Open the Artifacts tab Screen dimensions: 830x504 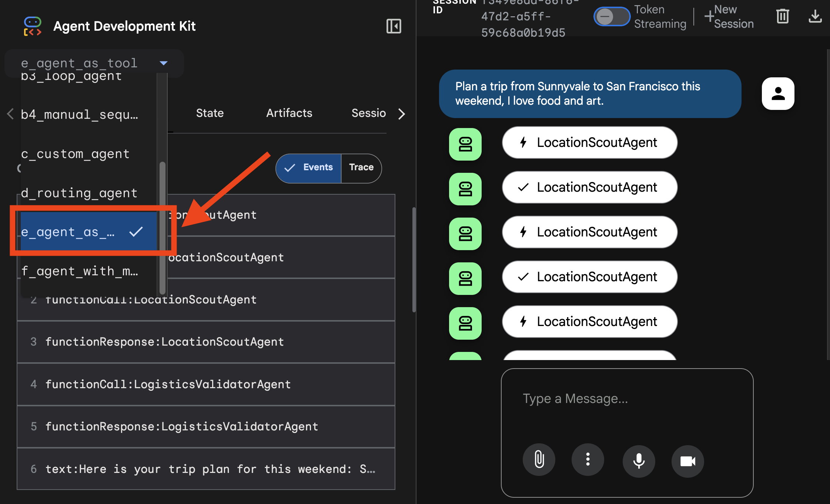(289, 113)
